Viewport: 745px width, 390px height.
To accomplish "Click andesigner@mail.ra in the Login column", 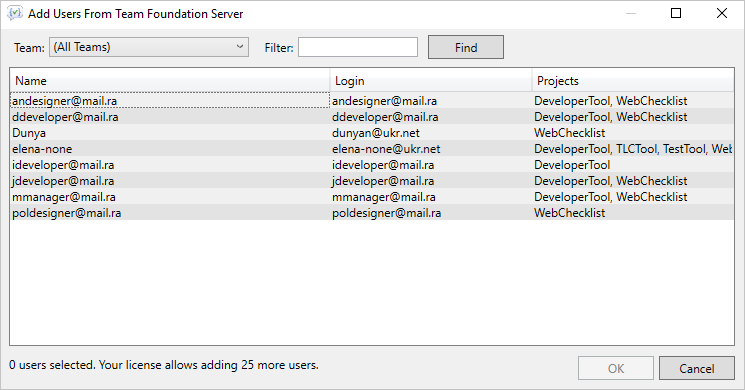I will [x=384, y=101].
